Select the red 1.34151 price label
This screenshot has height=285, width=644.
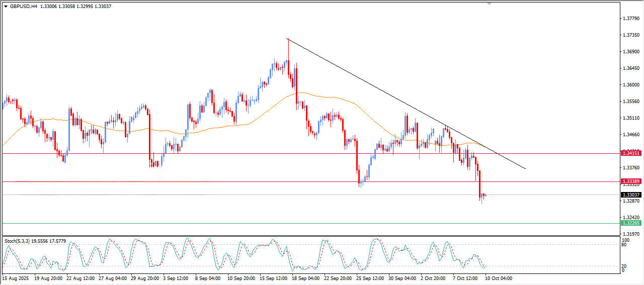coord(630,153)
